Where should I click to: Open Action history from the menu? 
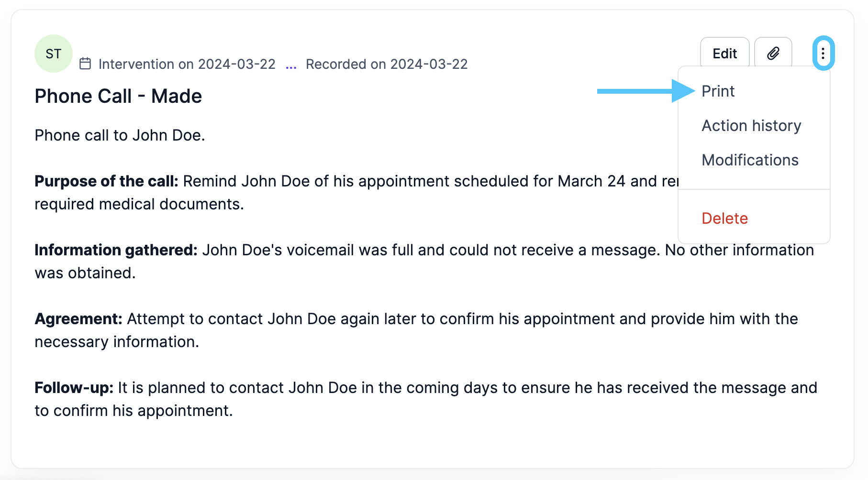[751, 126]
